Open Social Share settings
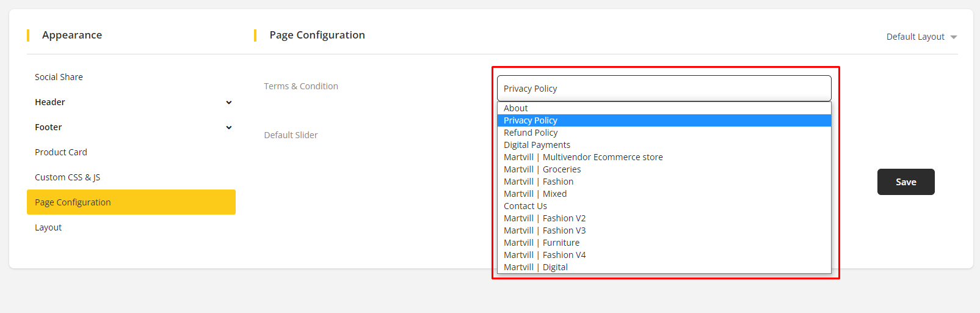Image resolution: width=980 pixels, height=313 pixels. pos(59,77)
